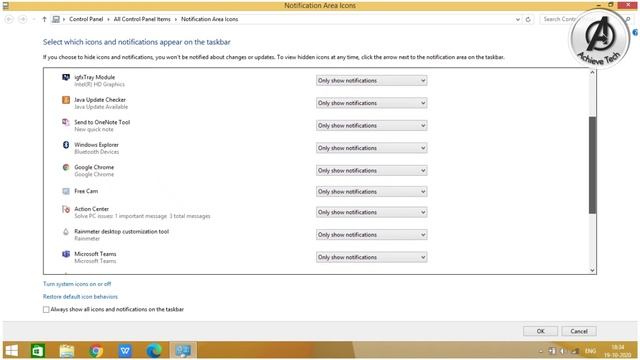Open Free Cam behavior dropdown
Image resolution: width=640 pixels, height=360 pixels.
[371, 192]
